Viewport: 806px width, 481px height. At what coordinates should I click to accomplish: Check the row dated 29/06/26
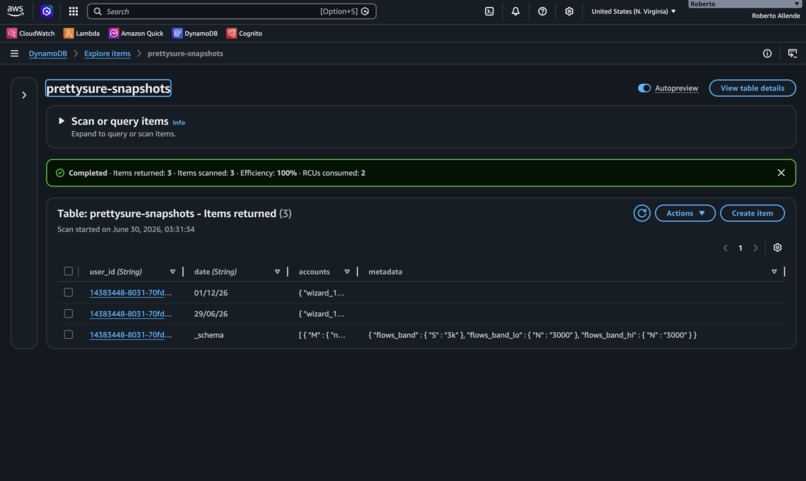(x=68, y=313)
